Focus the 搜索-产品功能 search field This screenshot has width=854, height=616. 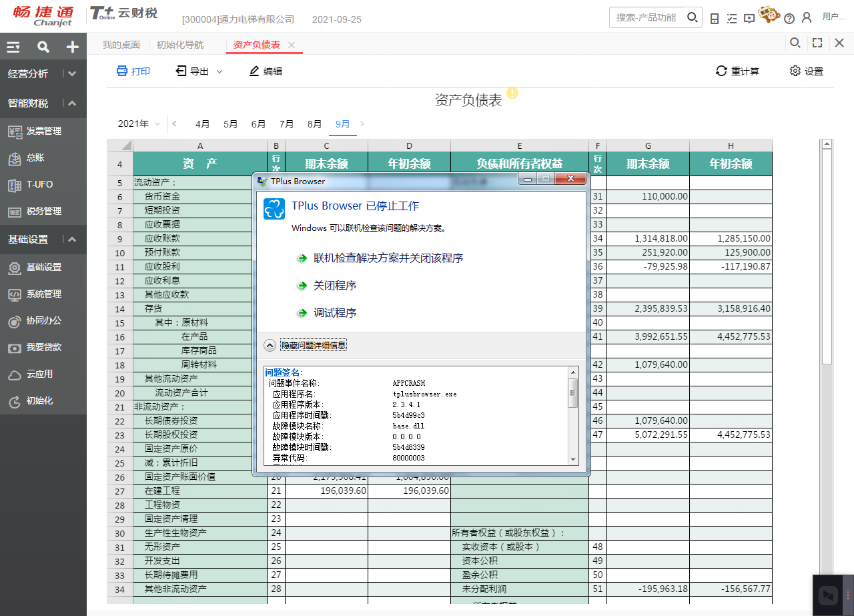tap(647, 17)
